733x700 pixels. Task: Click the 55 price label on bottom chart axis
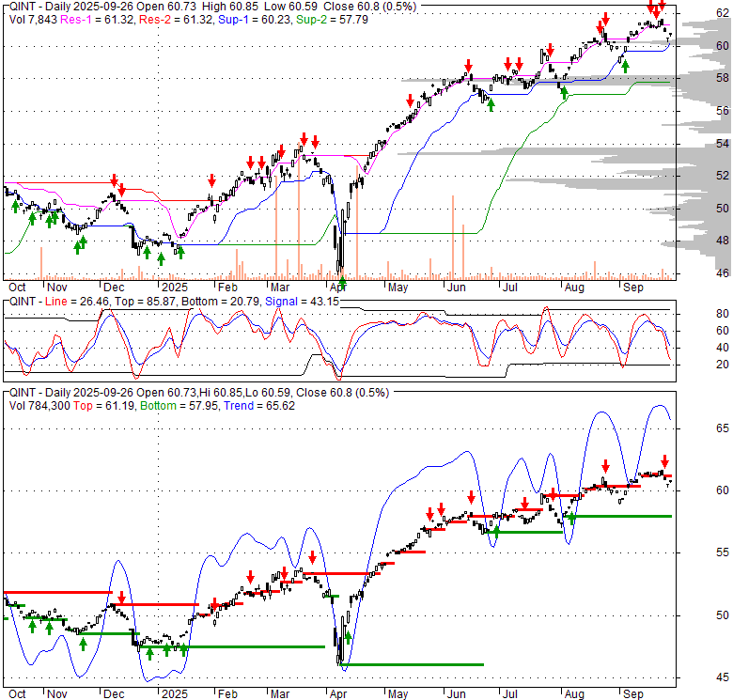pyautogui.click(x=723, y=552)
